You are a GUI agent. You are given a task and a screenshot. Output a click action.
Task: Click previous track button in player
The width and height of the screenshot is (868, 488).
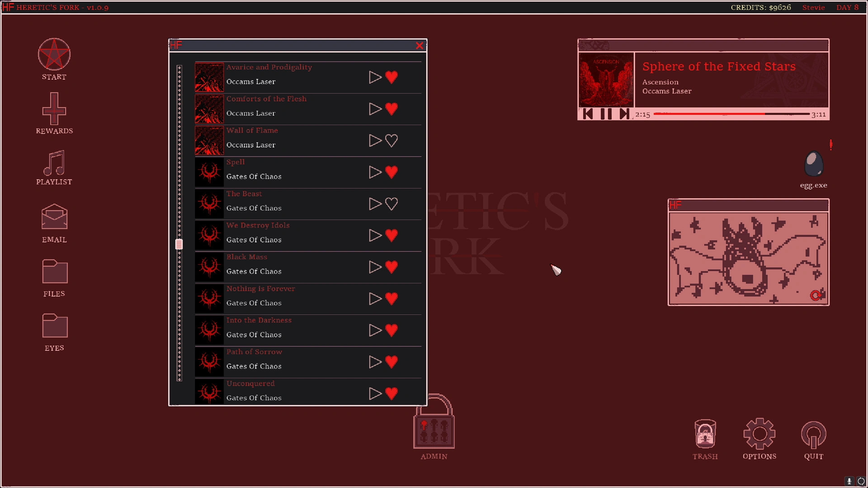[x=590, y=113]
